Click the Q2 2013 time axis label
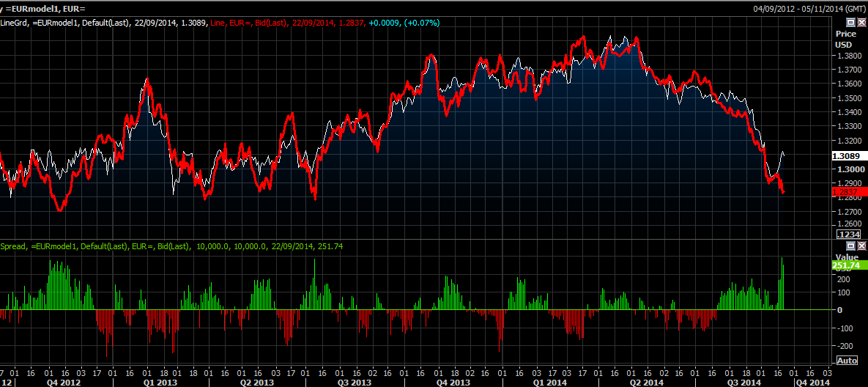This screenshot has height=387, width=868. click(256, 383)
